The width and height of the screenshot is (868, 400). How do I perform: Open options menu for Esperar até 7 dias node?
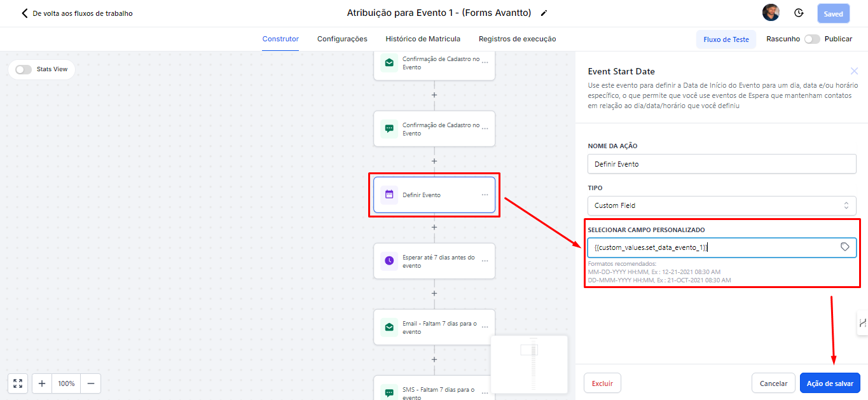[485, 261]
